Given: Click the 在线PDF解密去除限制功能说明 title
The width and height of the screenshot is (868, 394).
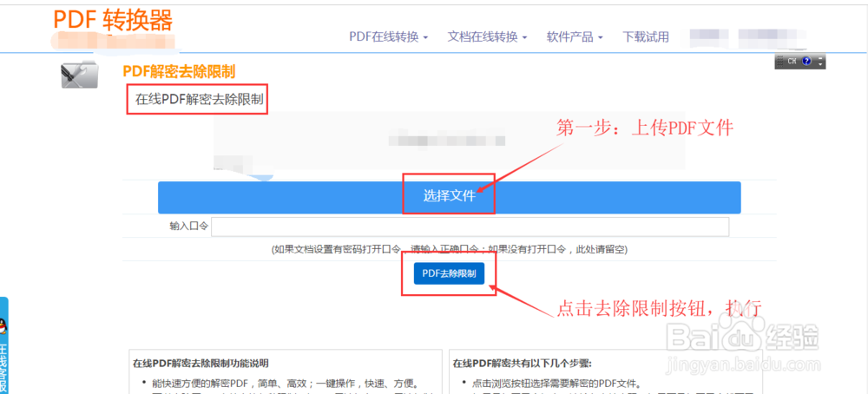Looking at the screenshot, I should click(x=201, y=364).
